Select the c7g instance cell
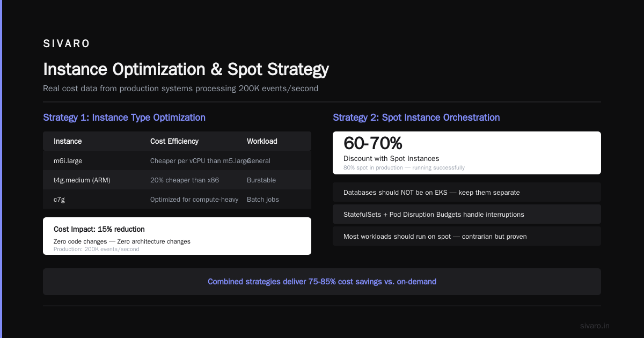The width and height of the screenshot is (644, 338). [x=60, y=199]
